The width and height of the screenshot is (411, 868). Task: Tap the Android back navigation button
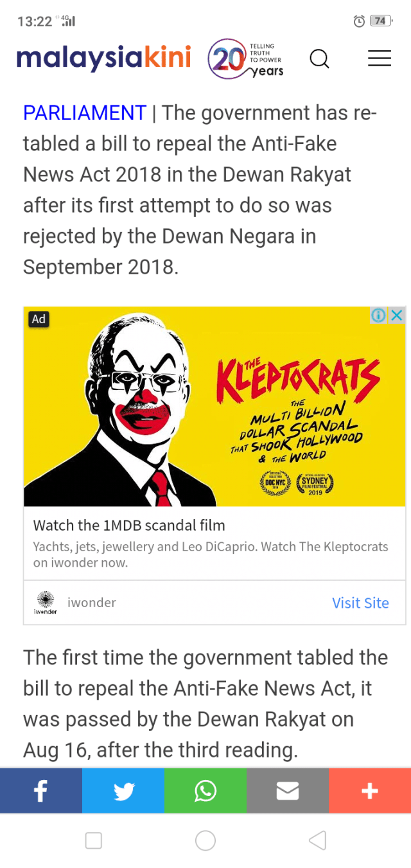(x=318, y=840)
